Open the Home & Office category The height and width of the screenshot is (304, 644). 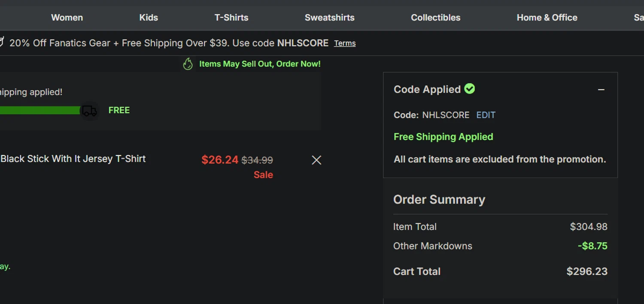[x=547, y=18]
